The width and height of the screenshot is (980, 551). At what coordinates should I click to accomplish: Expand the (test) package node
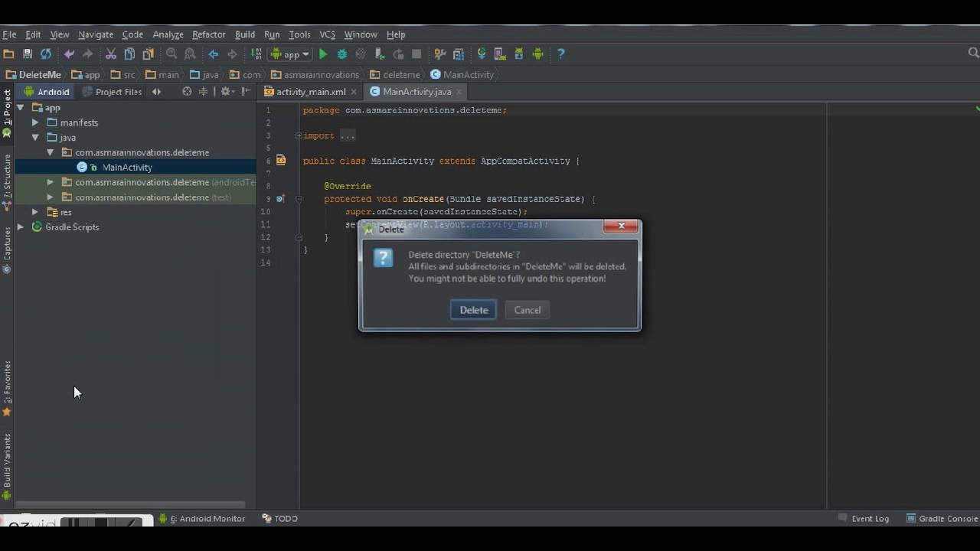51,197
